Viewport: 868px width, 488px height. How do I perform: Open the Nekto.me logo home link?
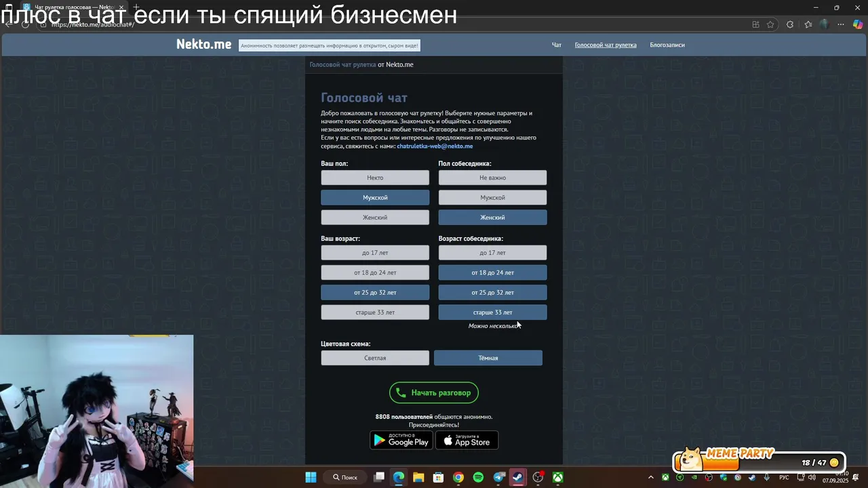[203, 44]
